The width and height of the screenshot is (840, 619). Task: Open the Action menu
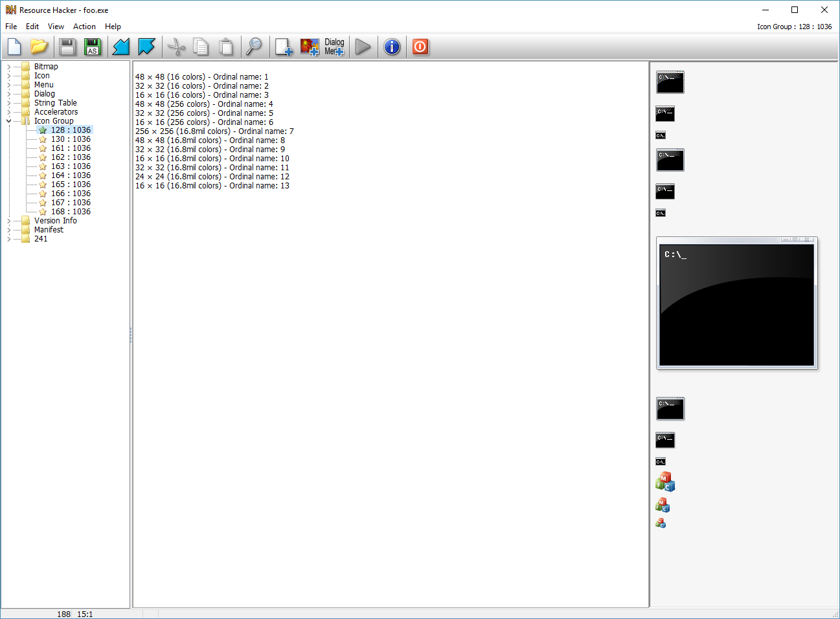[x=84, y=27]
